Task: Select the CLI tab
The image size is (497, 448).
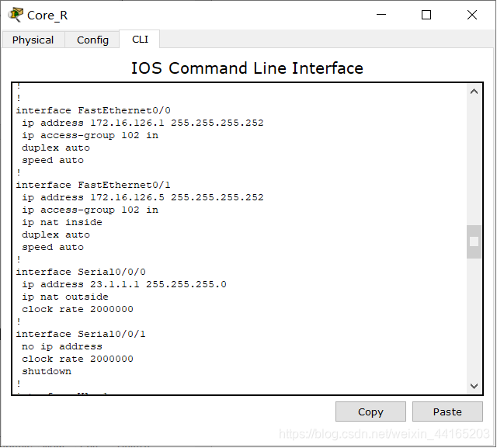Action: (x=140, y=40)
